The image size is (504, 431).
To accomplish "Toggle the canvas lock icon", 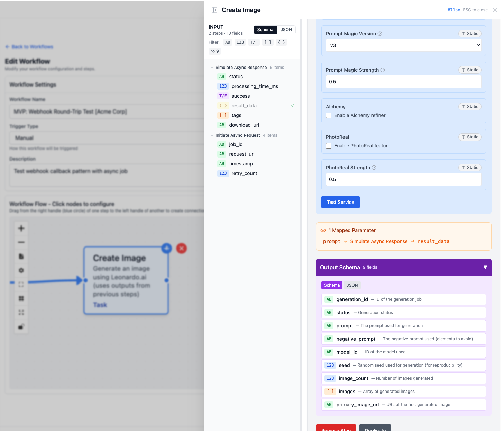I will pos(21,326).
